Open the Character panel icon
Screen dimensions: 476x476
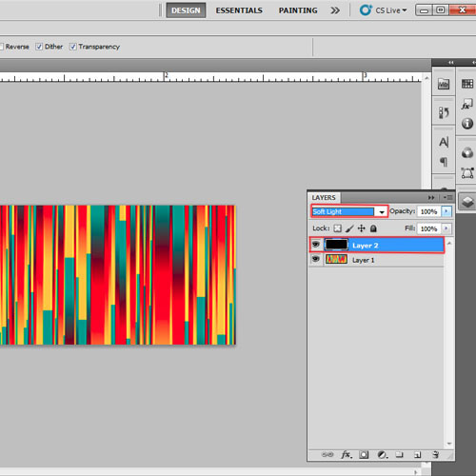pos(444,142)
